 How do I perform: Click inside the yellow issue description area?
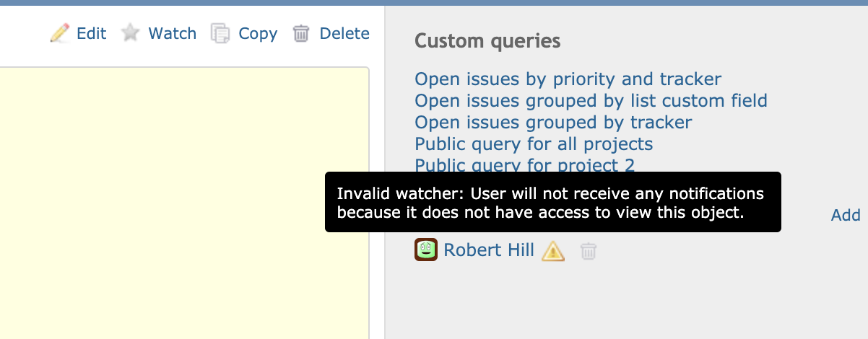(184, 203)
